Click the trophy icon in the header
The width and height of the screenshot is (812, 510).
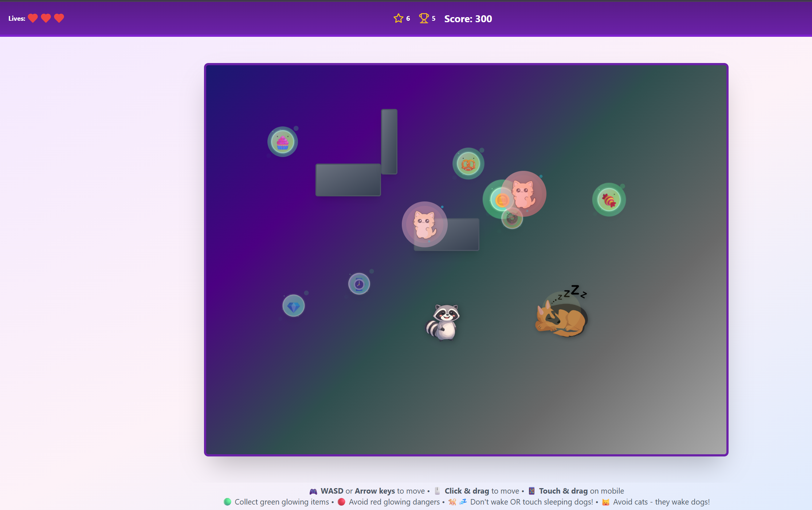point(424,18)
